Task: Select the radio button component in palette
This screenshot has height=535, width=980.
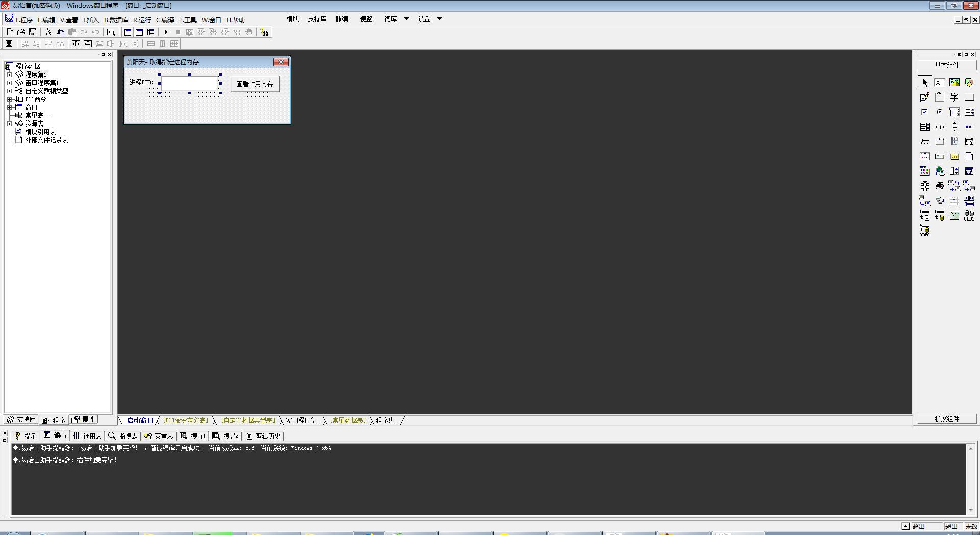Action: point(939,112)
